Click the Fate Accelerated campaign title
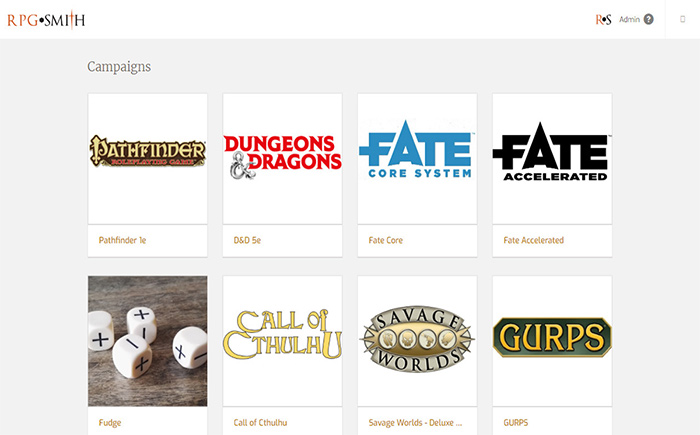This screenshot has width=700, height=435. tap(533, 240)
